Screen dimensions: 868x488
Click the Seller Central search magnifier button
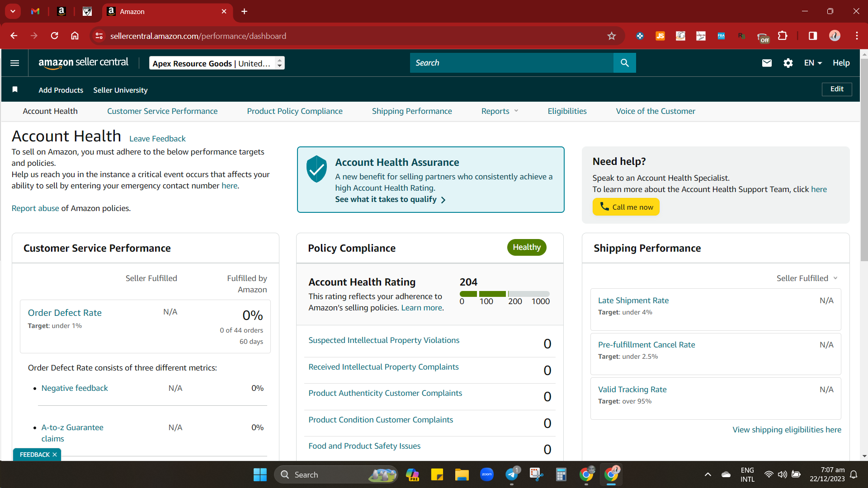click(624, 63)
